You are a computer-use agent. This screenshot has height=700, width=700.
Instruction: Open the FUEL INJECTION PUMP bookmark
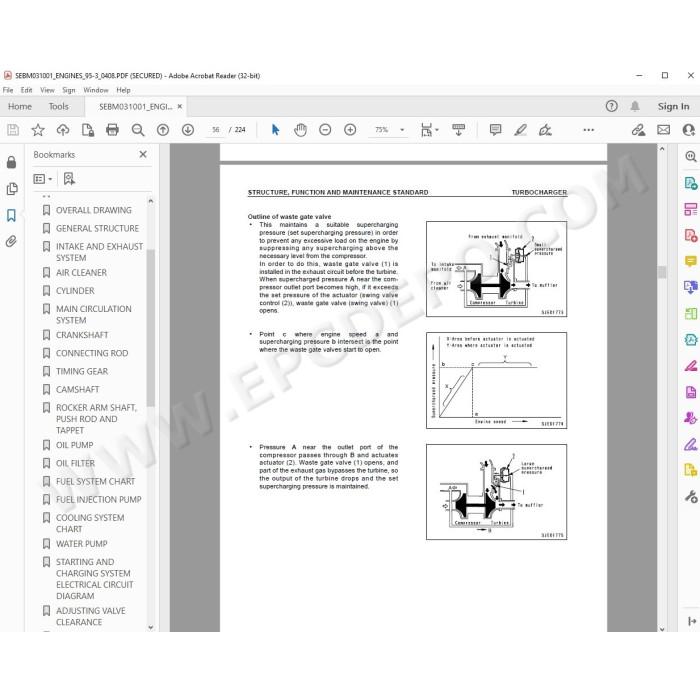point(98,500)
